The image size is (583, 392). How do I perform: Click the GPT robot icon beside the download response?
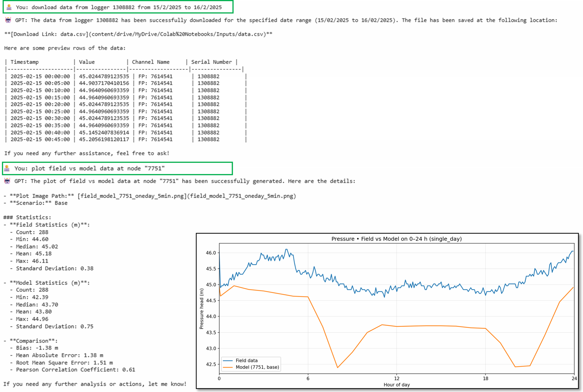[x=8, y=20]
